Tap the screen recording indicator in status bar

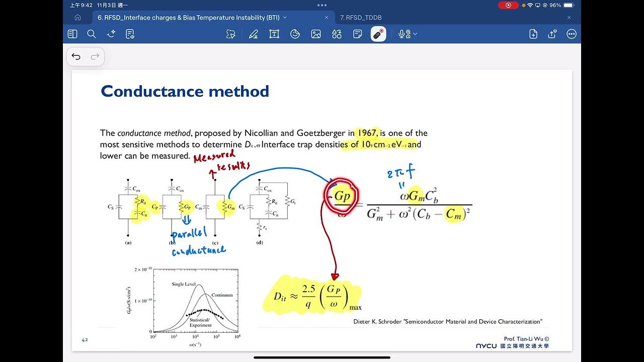click(x=508, y=5)
